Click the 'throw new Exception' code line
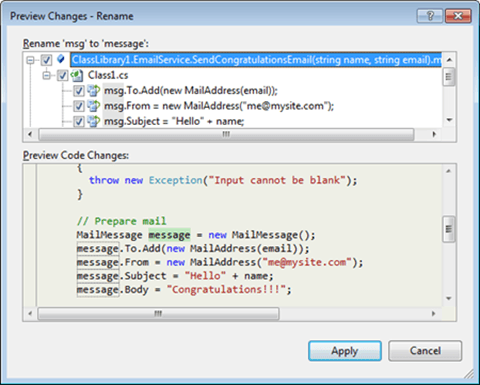 (223, 180)
